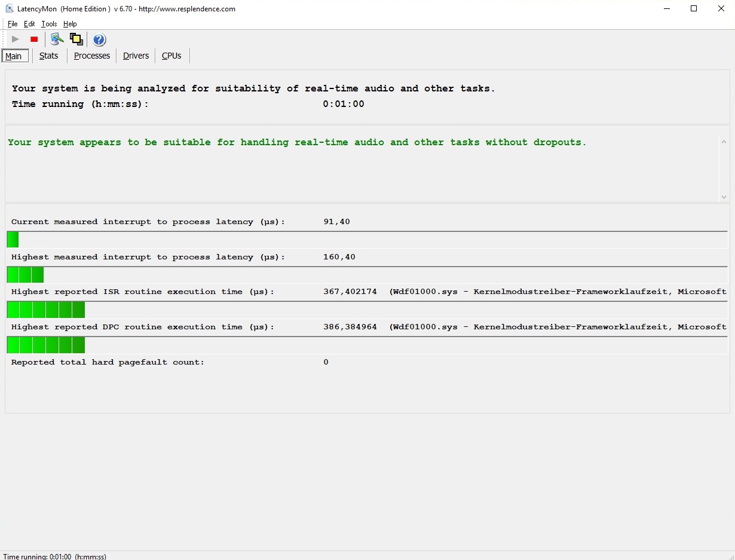
Task: Switch to the Stats tab
Action: click(x=49, y=56)
